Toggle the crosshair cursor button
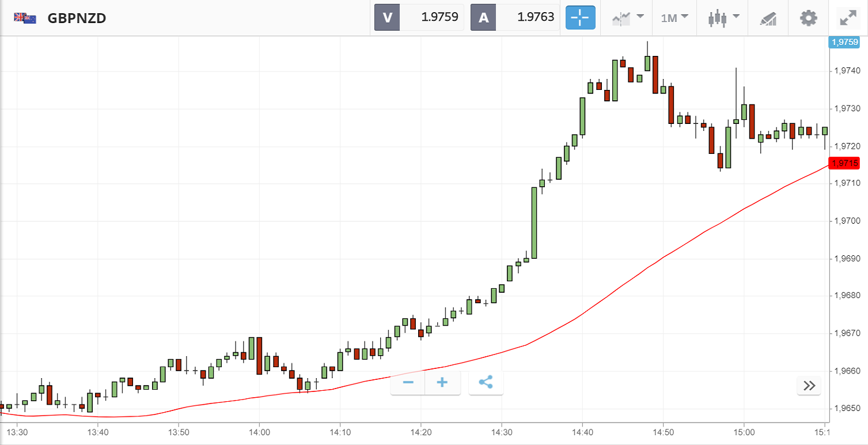Viewport: 868px width, 445px height. [580, 18]
